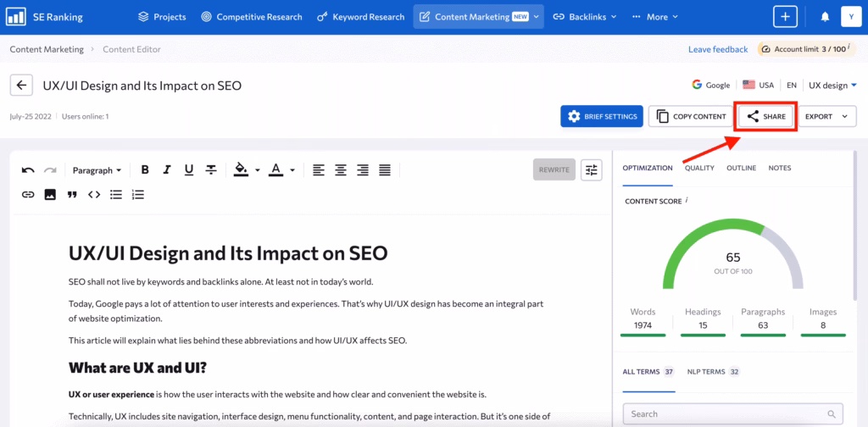Open the Leave feedback link
The height and width of the screenshot is (427, 868).
tap(717, 49)
